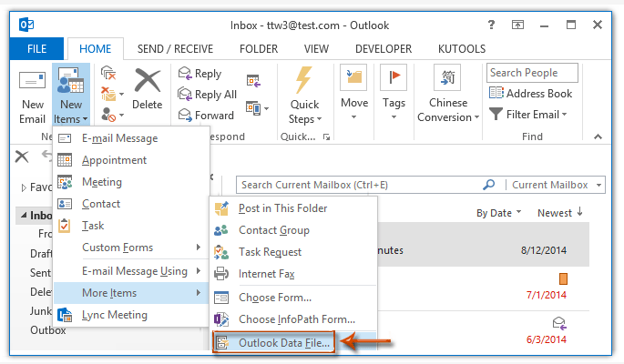Click the Delete button in ribbon

(148, 89)
